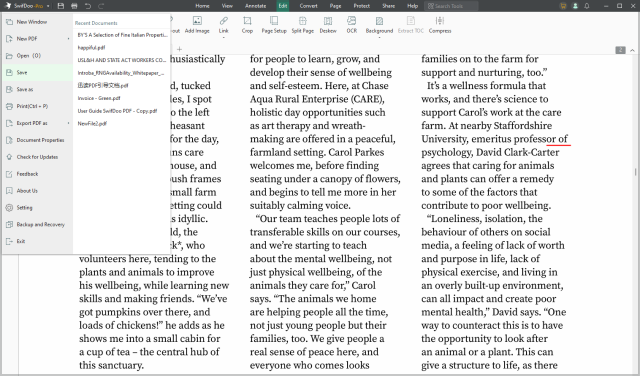Screen dimensions: 640x376
Task: Select the Link tool
Action: tap(224, 24)
